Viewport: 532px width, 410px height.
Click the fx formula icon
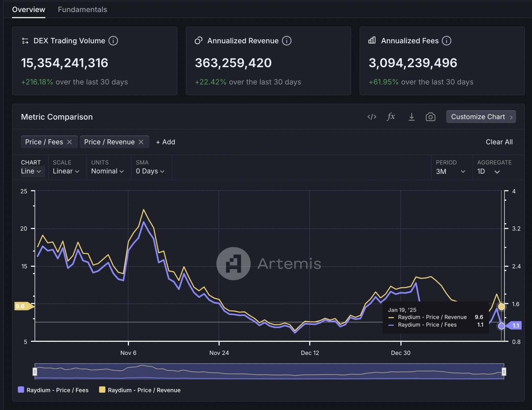point(391,116)
